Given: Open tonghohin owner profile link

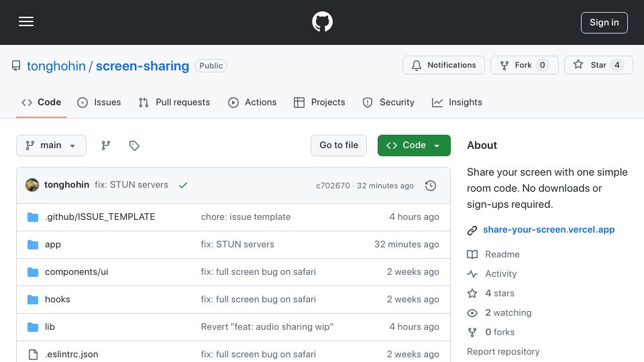Looking at the screenshot, I should click(x=56, y=66).
